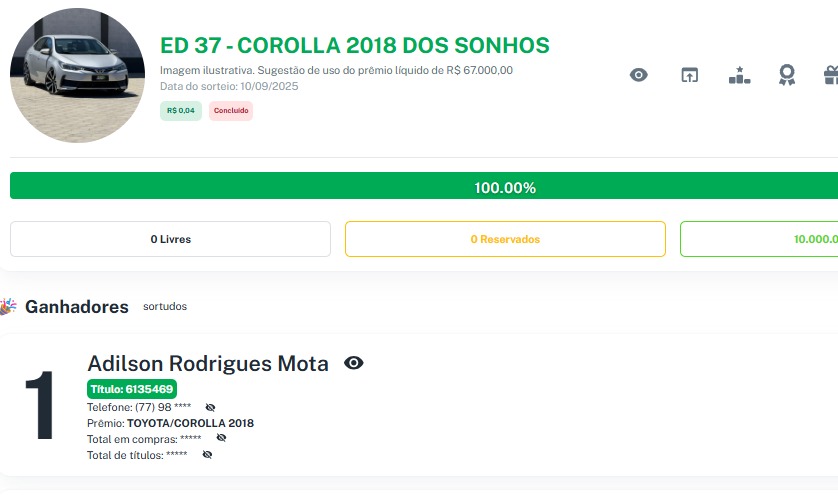
Task: Click the red 'Concluído' status badge
Action: point(231,111)
